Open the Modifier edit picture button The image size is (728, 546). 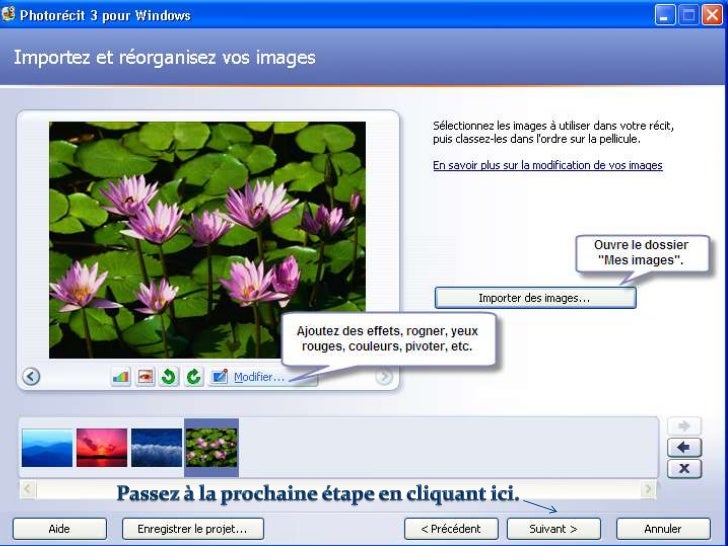click(x=263, y=377)
